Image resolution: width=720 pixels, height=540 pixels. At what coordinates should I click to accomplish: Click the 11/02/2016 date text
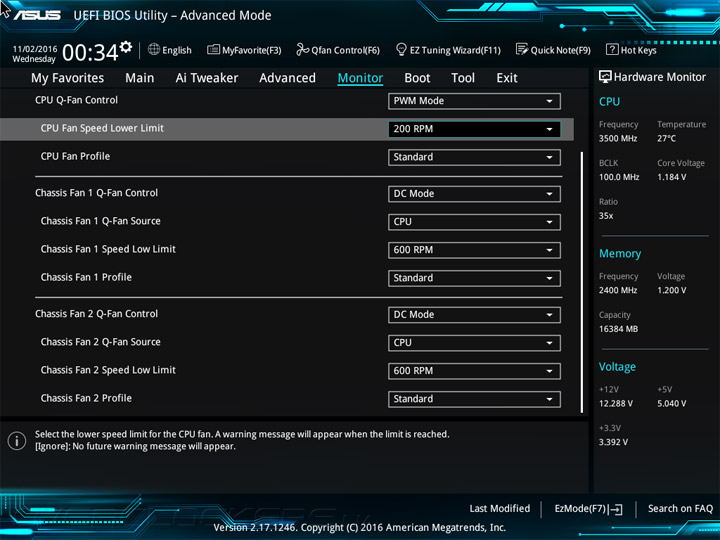[35, 49]
